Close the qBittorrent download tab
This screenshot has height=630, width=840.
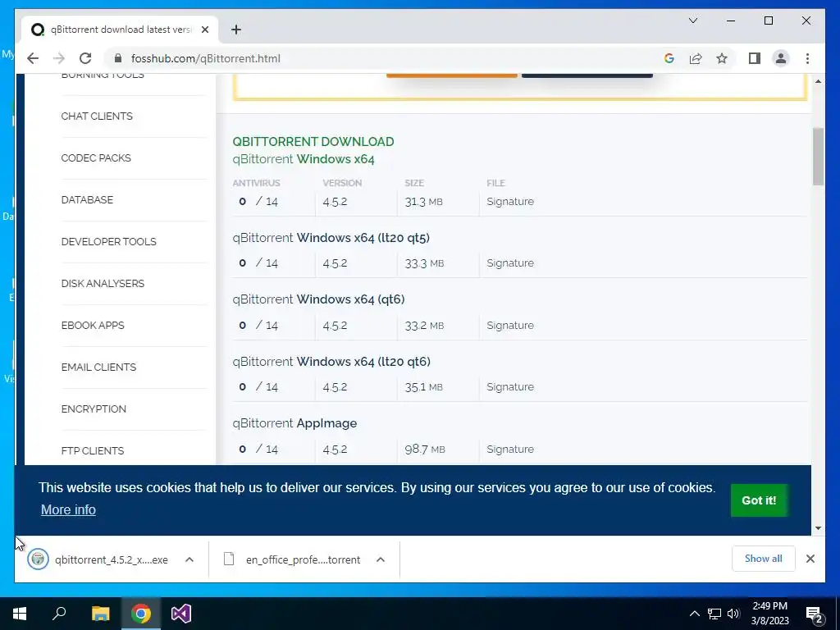point(204,30)
